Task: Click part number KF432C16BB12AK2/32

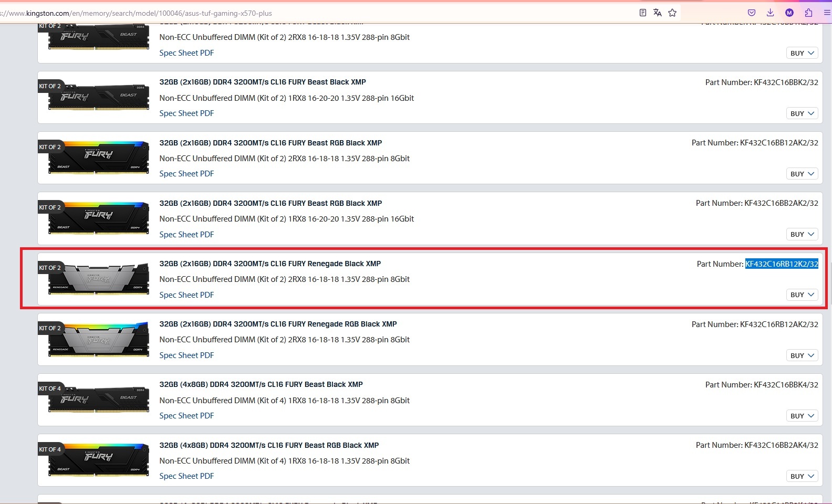Action: 779,143
